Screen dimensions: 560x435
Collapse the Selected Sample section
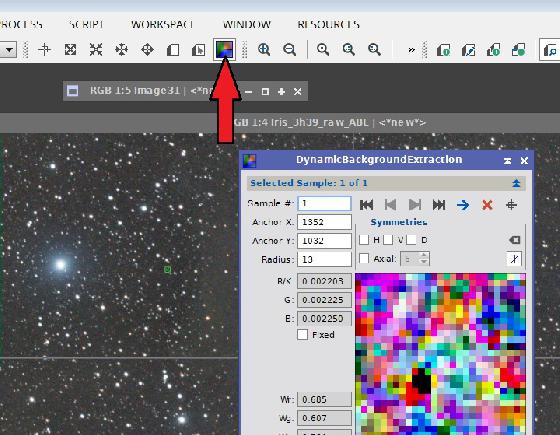click(516, 183)
